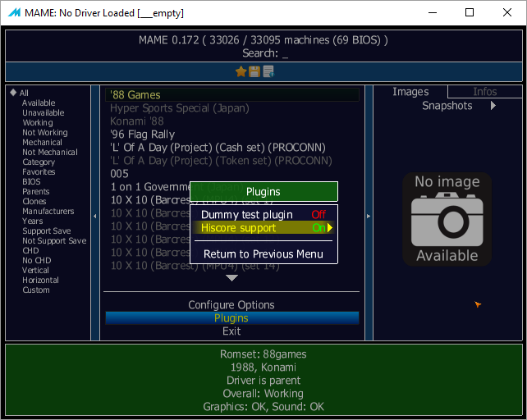Screen dimensions: 527x420
Task: Close the MAME window
Action: 506,13
